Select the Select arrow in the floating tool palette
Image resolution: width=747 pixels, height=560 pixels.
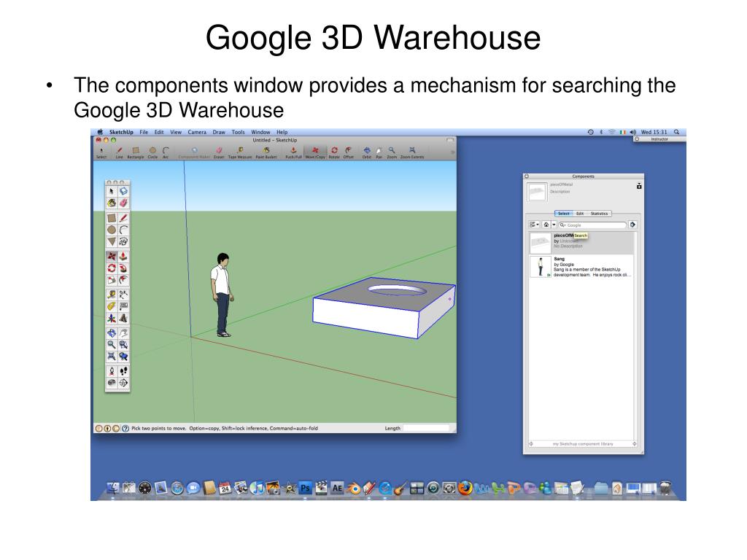(x=112, y=192)
